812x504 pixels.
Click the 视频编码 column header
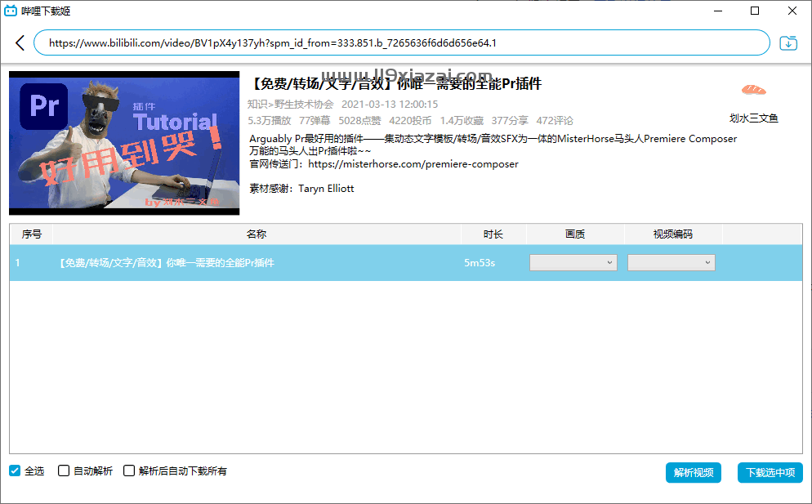click(x=672, y=234)
